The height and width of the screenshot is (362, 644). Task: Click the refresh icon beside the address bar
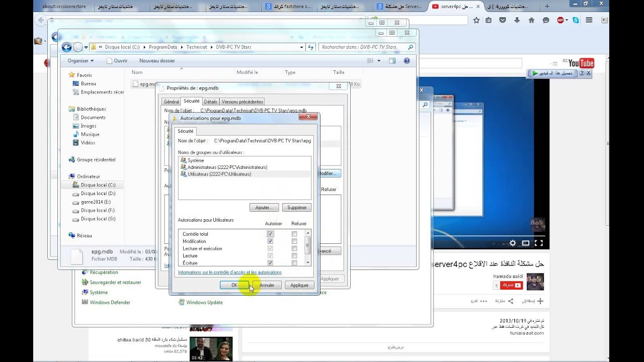(x=311, y=47)
